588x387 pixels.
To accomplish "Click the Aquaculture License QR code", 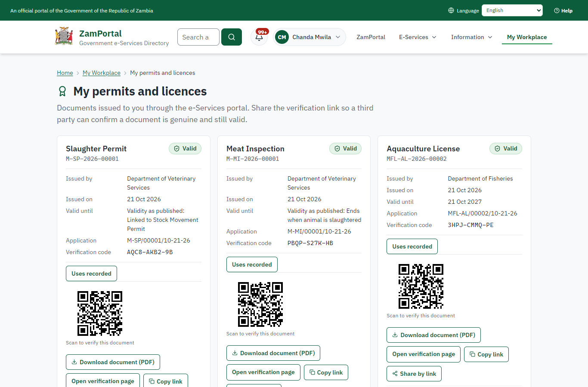I will click(x=421, y=286).
